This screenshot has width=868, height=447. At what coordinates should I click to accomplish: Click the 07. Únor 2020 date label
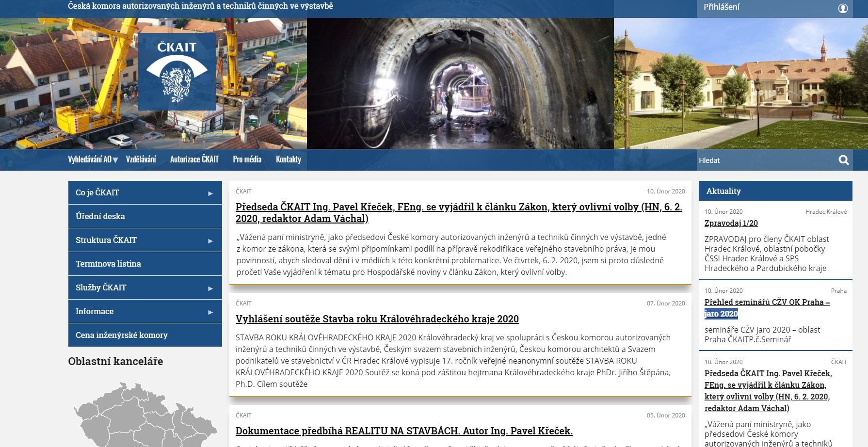(666, 303)
